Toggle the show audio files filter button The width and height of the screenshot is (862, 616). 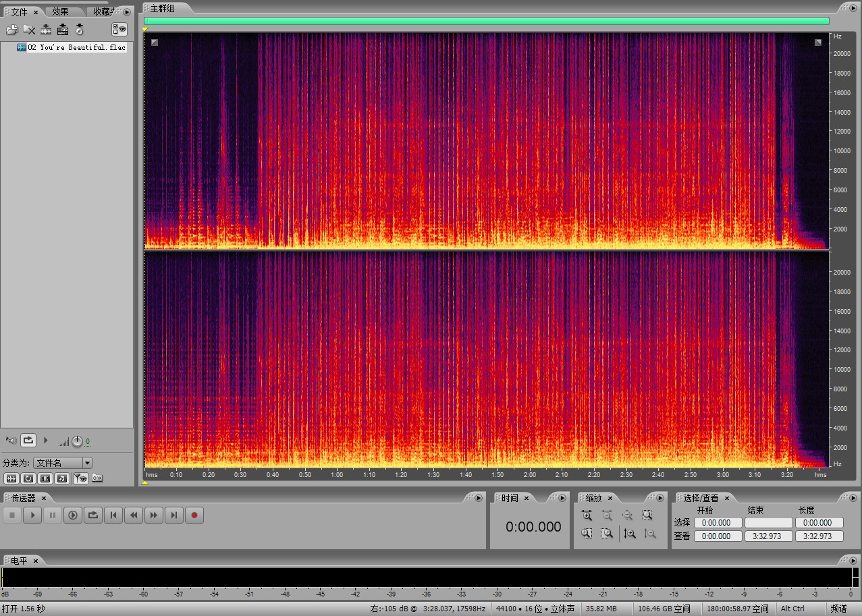[x=11, y=478]
